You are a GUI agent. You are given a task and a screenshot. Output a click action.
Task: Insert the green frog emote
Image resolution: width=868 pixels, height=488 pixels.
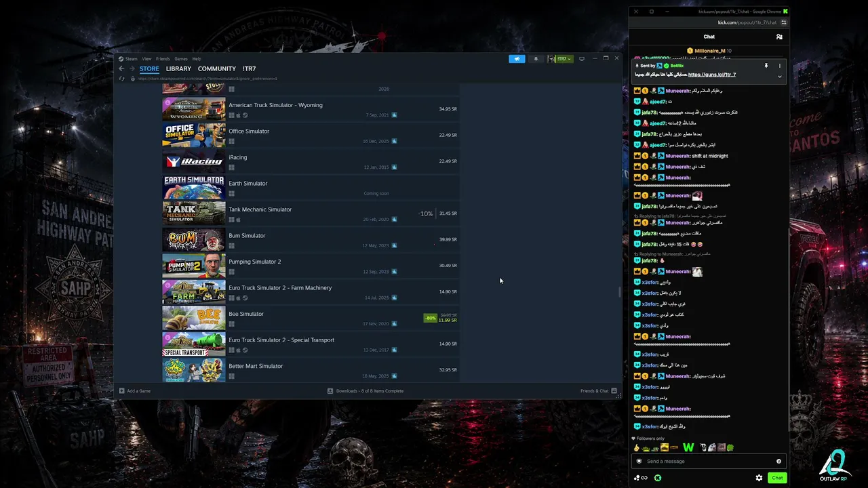tap(730, 448)
